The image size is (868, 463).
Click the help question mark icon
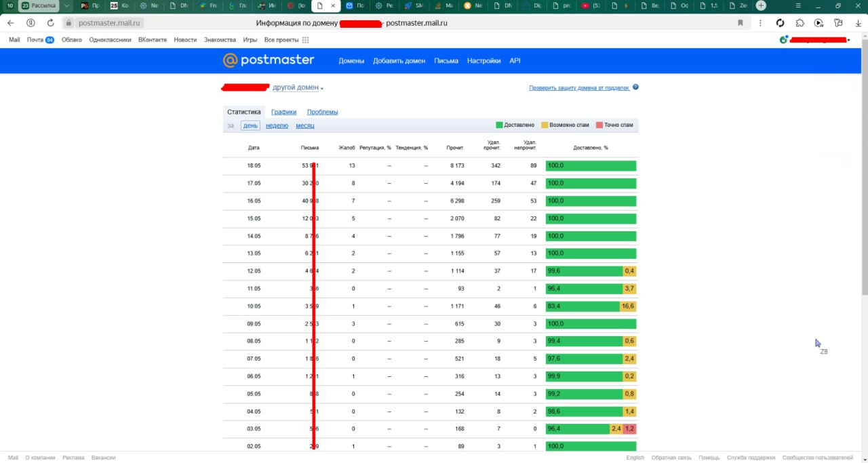click(x=635, y=87)
